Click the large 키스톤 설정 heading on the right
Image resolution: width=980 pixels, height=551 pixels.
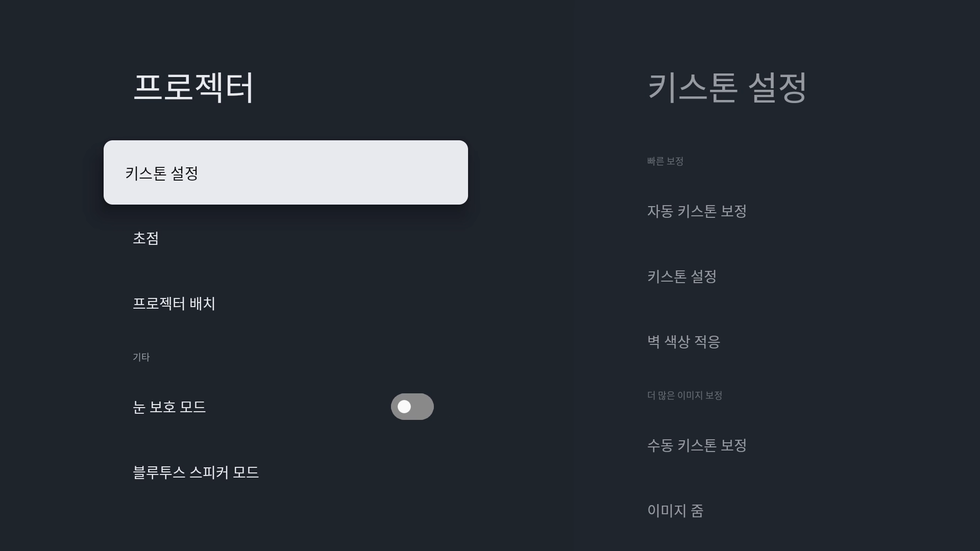point(727,88)
